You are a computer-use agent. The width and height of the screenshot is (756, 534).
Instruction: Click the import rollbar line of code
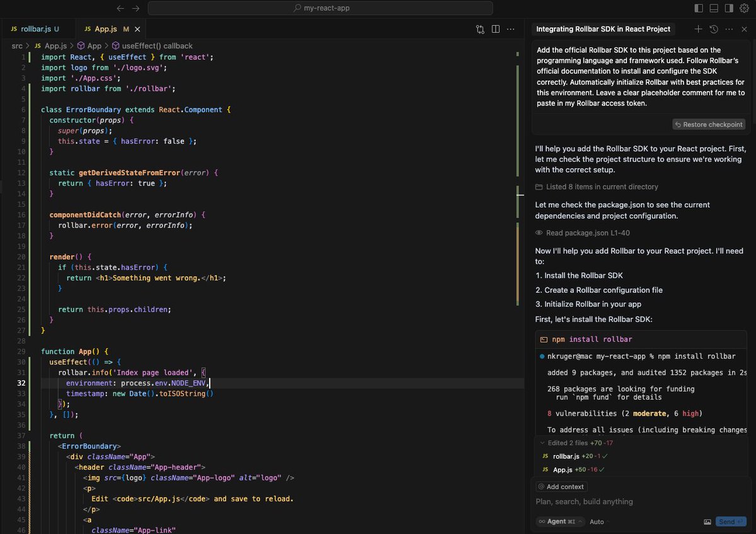pos(108,89)
